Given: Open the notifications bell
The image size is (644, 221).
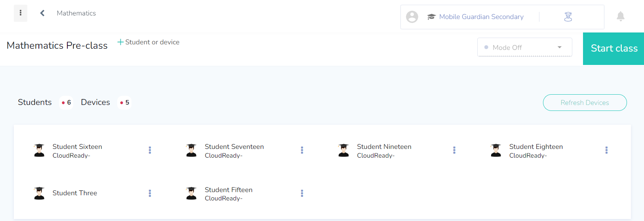Looking at the screenshot, I should [x=621, y=16].
